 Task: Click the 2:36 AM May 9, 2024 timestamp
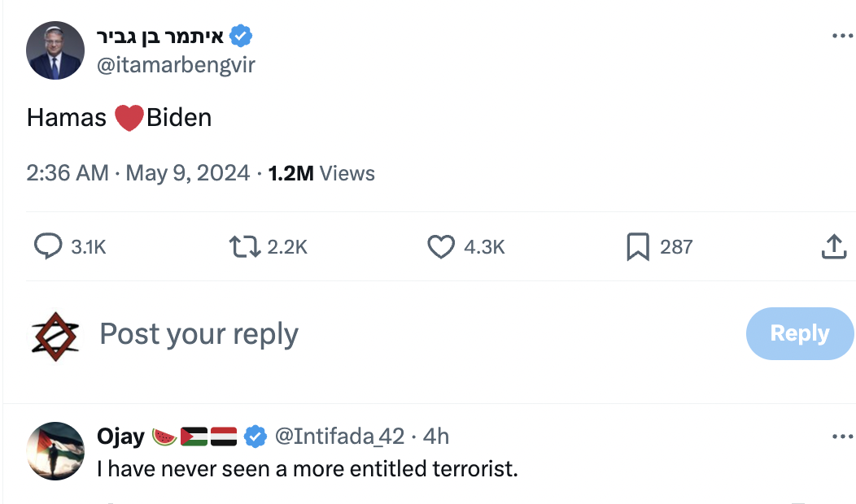coord(138,173)
